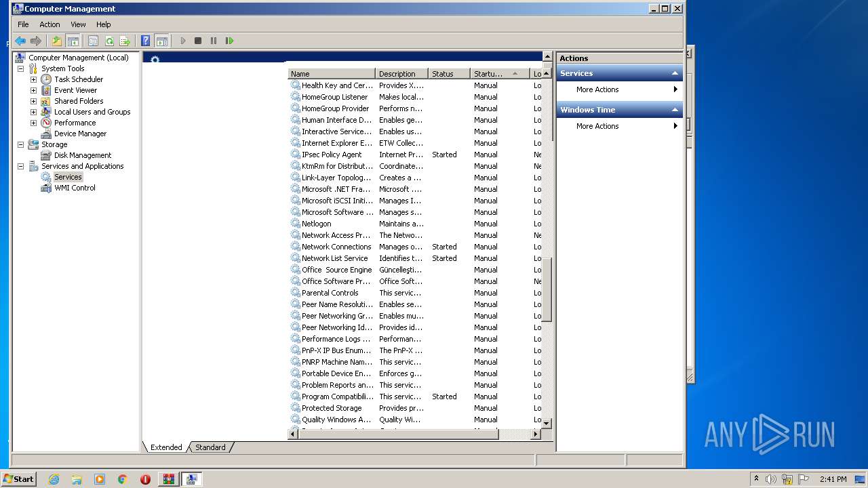The height and width of the screenshot is (488, 868).
Task: Select Disk Management in the tree
Action: [x=83, y=155]
